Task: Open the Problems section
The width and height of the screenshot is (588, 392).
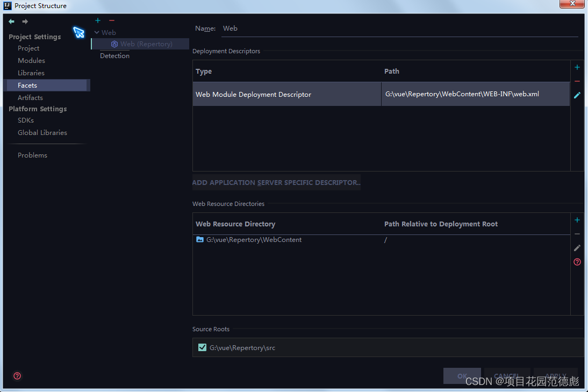Action: coord(32,155)
